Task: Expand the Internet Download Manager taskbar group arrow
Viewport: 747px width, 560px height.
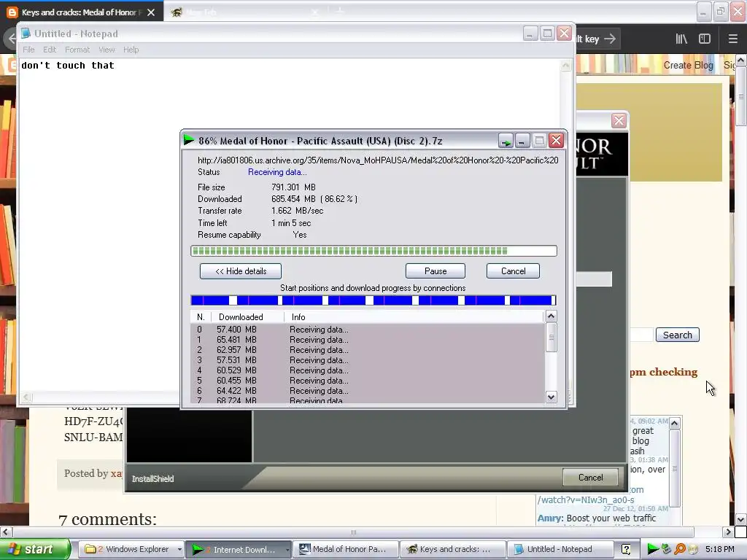Action: [x=287, y=549]
